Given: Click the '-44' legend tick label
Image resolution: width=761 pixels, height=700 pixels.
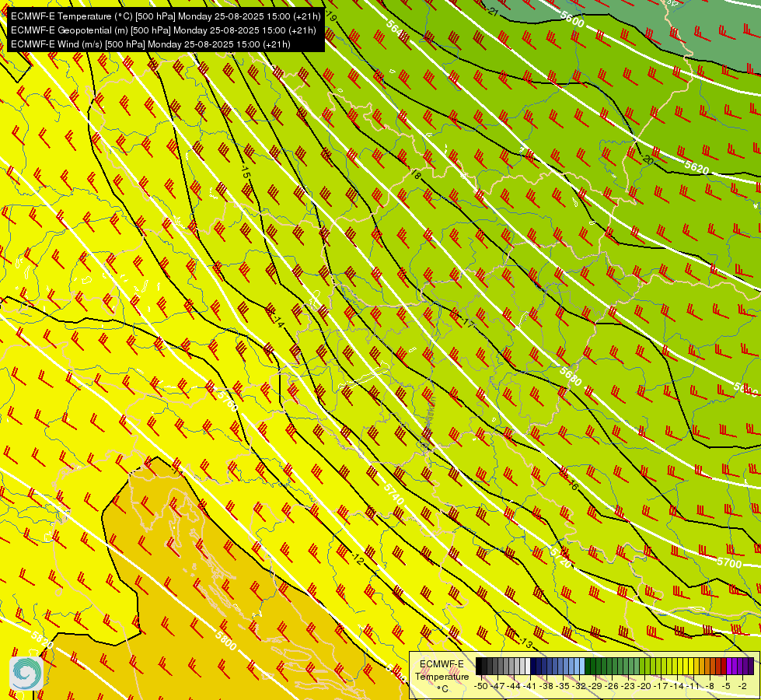Looking at the screenshot, I should pos(514,686).
